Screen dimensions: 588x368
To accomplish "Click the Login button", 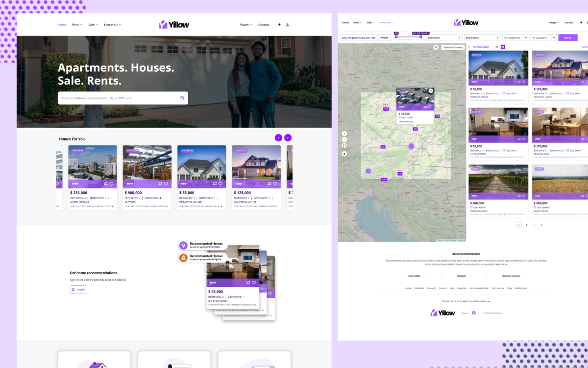I will [78, 289].
